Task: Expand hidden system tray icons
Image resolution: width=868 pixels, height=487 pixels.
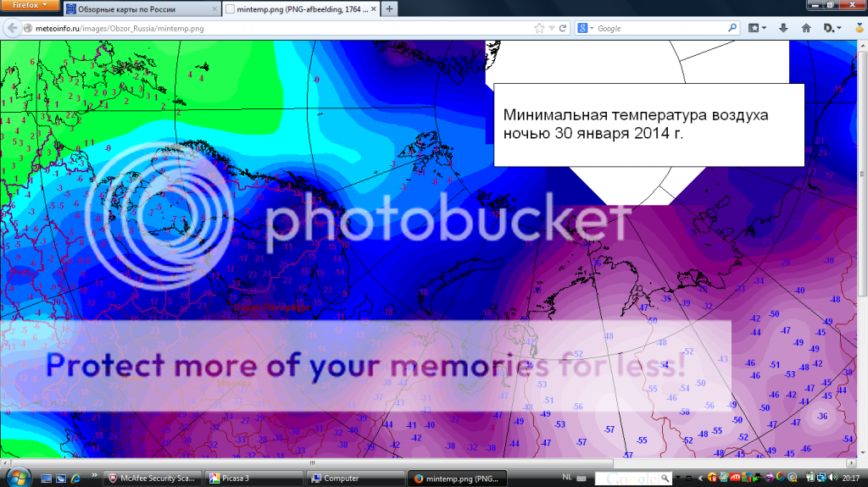Action: (701, 479)
